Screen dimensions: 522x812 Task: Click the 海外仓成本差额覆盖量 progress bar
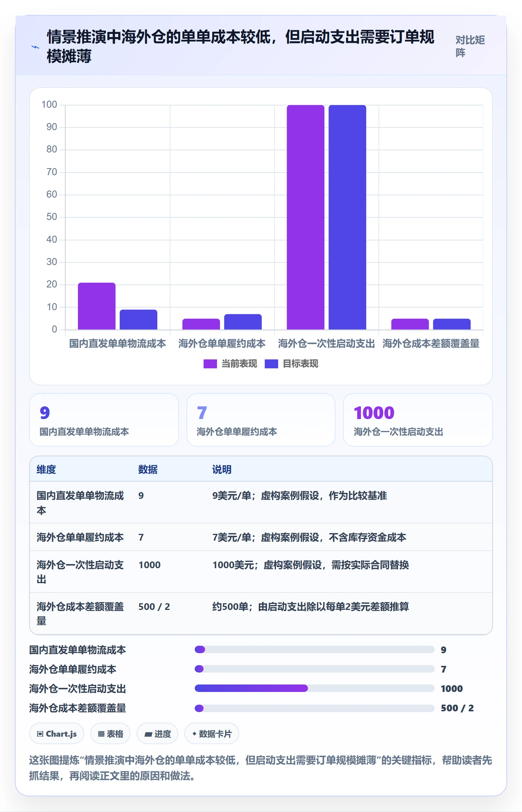(315, 708)
